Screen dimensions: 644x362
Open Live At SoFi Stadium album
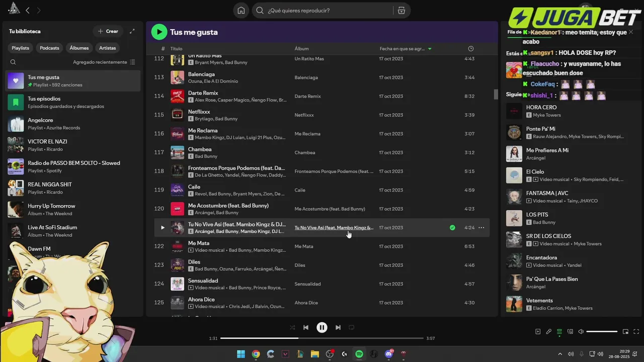(x=73, y=231)
